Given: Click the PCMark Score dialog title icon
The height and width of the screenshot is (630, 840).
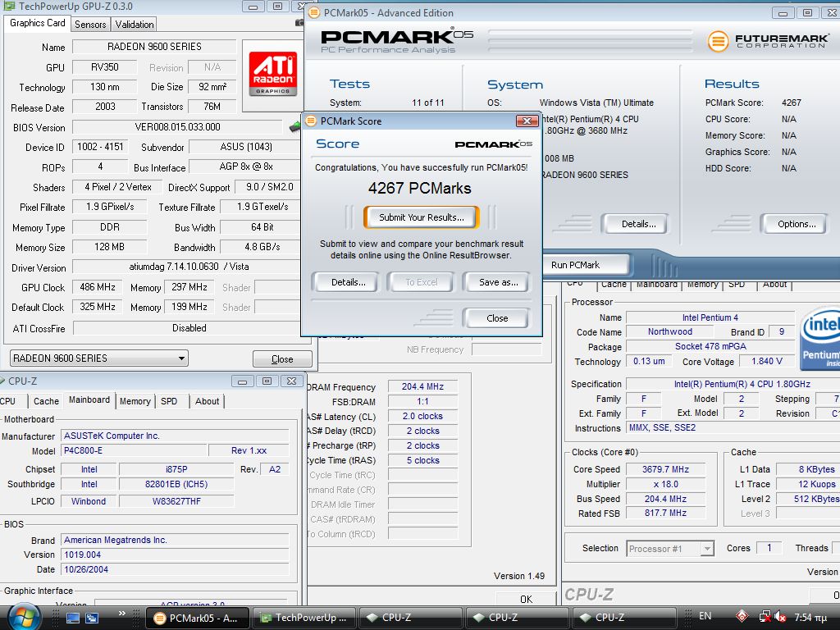Looking at the screenshot, I should click(311, 121).
